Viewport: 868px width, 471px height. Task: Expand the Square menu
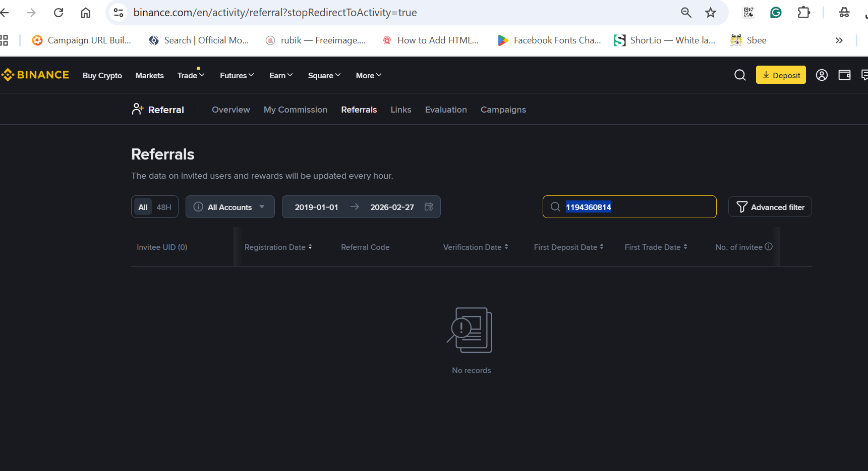click(x=324, y=76)
